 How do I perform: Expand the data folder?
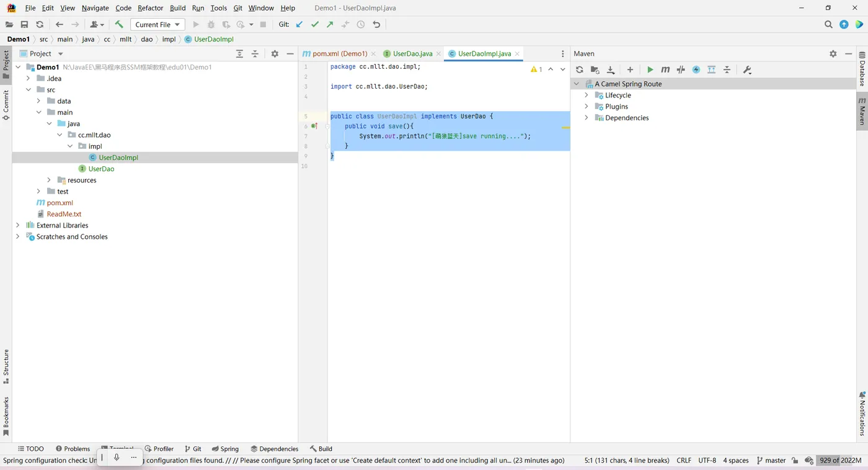[x=38, y=101]
